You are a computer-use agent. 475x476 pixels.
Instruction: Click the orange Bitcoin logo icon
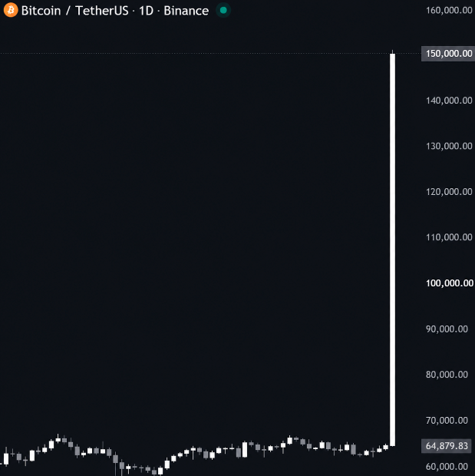pyautogui.click(x=11, y=10)
